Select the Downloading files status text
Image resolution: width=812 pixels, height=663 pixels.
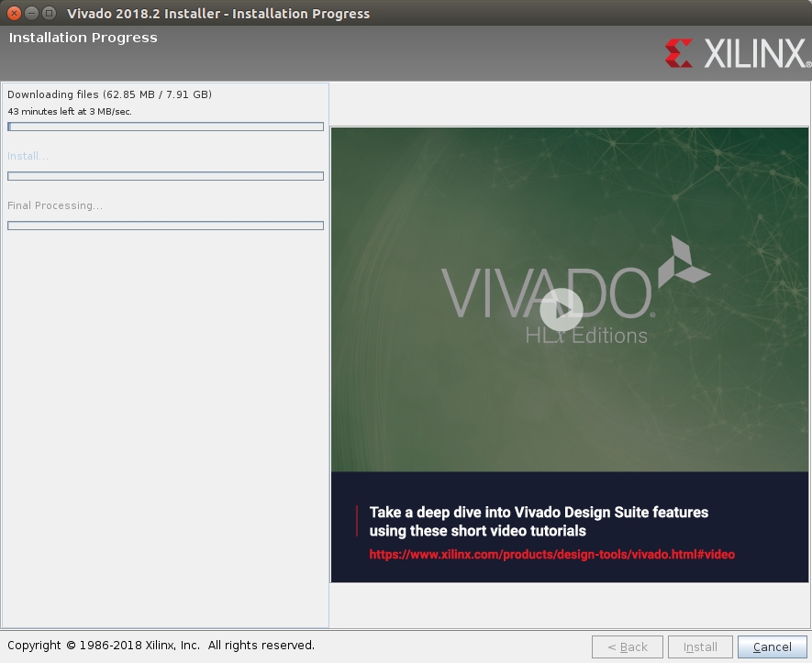(x=109, y=94)
